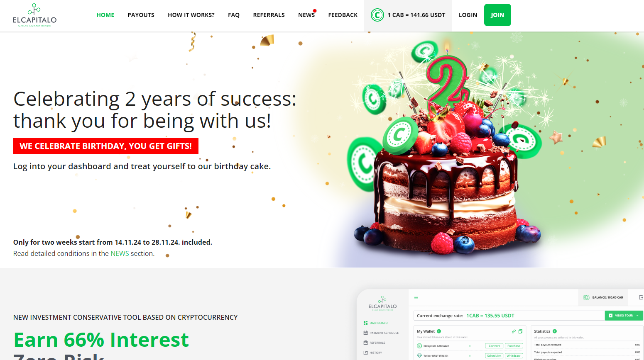Click the red We Celebrate Birthday banner
The image size is (644, 360).
click(x=106, y=146)
